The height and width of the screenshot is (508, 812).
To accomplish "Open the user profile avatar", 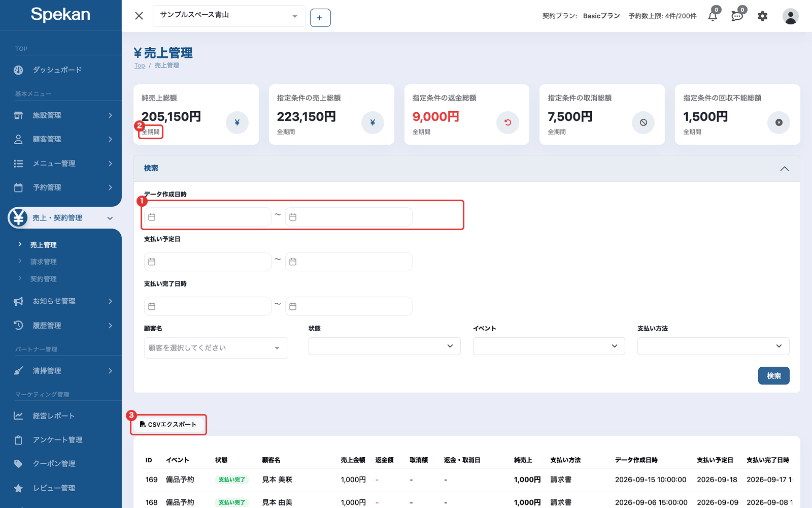I will tap(790, 16).
